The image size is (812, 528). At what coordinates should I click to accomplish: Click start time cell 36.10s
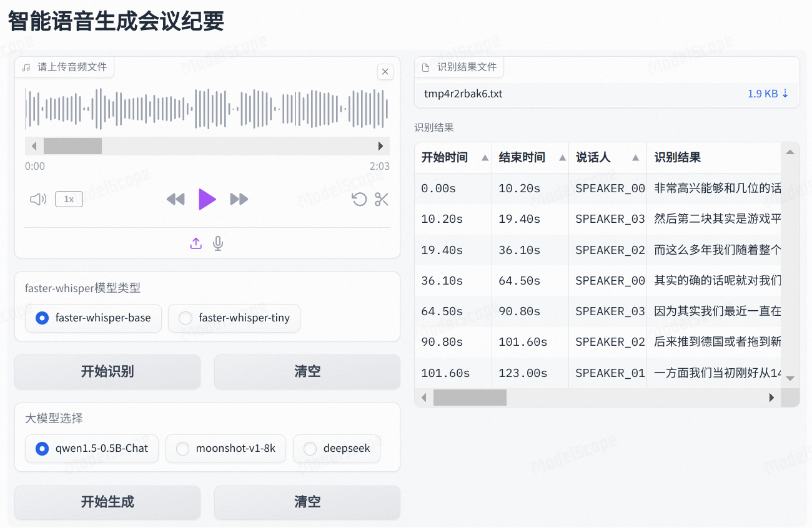tap(453, 281)
